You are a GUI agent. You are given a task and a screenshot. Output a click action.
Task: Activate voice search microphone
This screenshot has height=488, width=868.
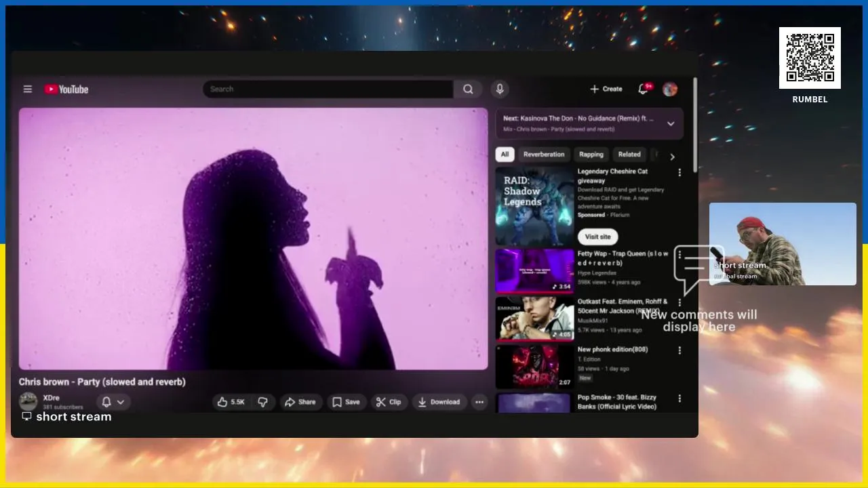click(x=500, y=89)
